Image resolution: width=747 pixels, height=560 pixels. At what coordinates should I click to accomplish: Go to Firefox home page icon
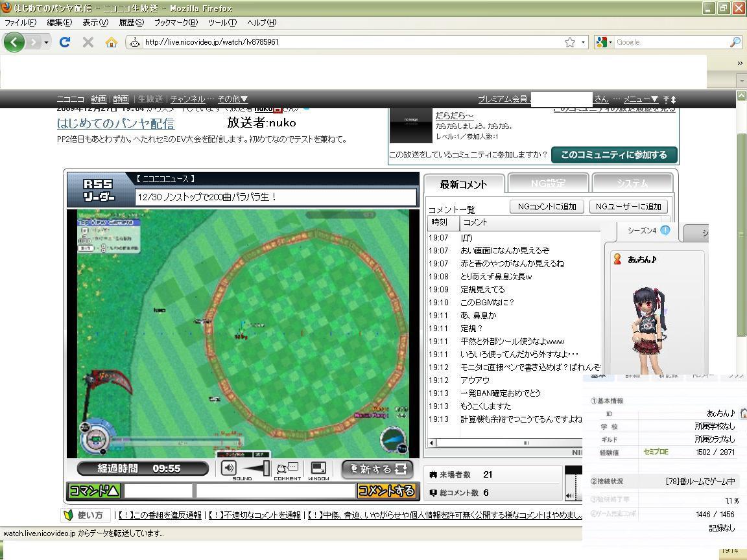click(112, 42)
